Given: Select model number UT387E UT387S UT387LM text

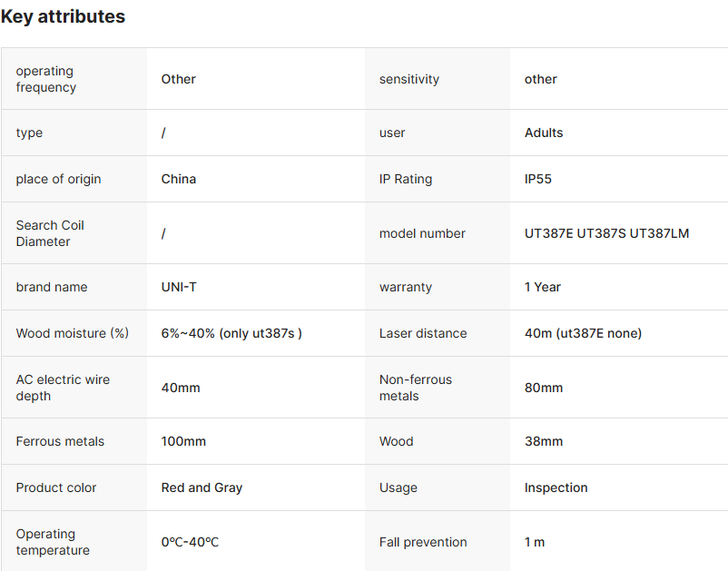Looking at the screenshot, I should coord(606,233).
